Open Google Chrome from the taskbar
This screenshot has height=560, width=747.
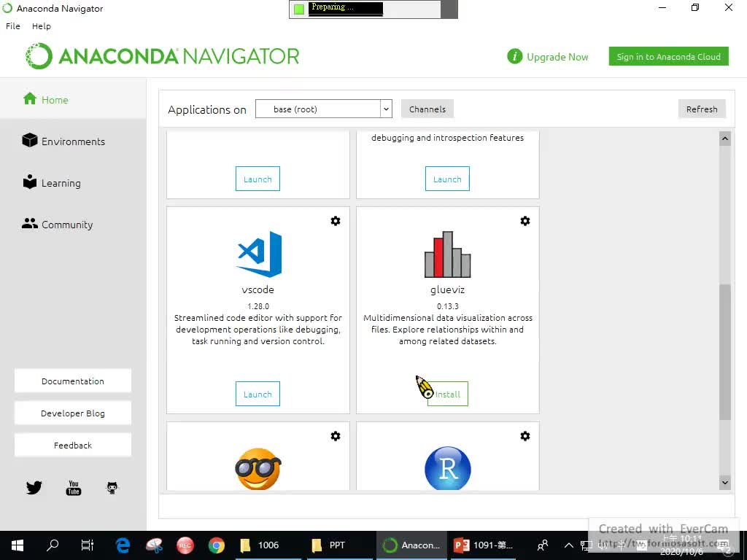point(216,545)
